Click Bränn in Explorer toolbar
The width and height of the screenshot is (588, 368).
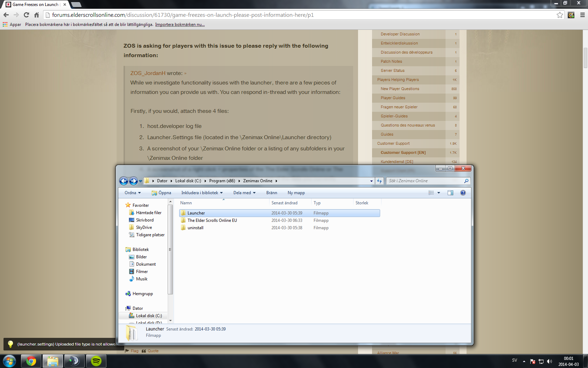click(x=272, y=193)
